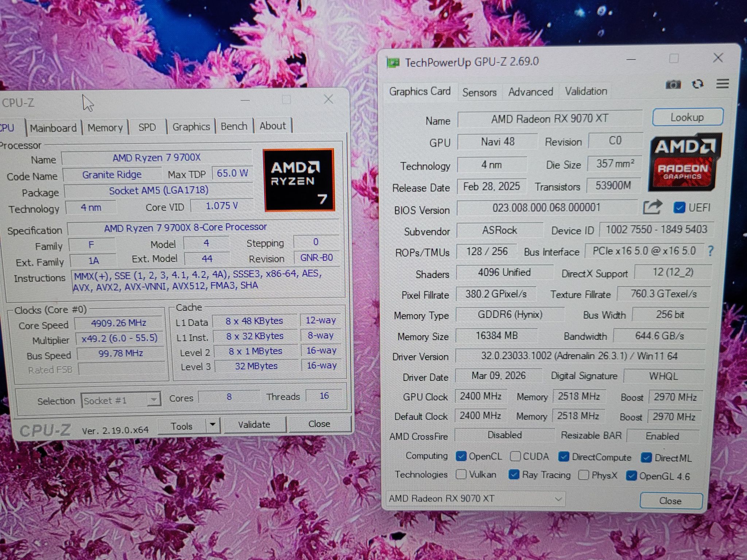Click the Close button in GPU-Z
The height and width of the screenshot is (560, 747).
point(670,501)
